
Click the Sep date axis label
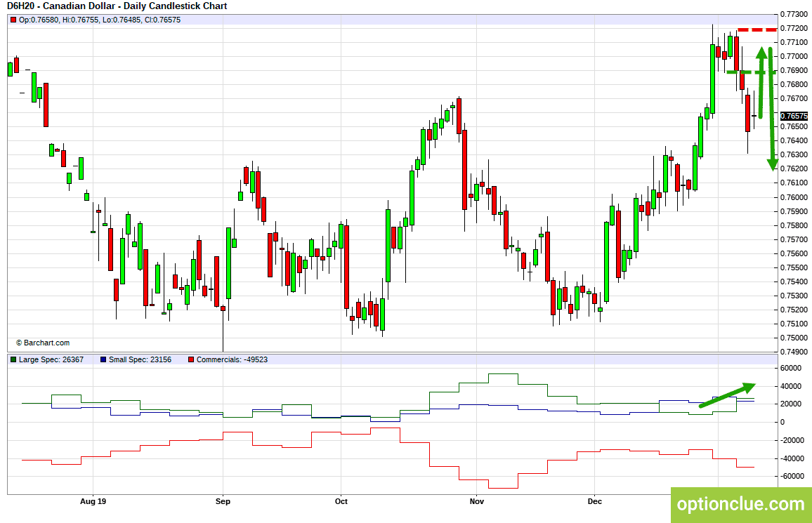(223, 501)
